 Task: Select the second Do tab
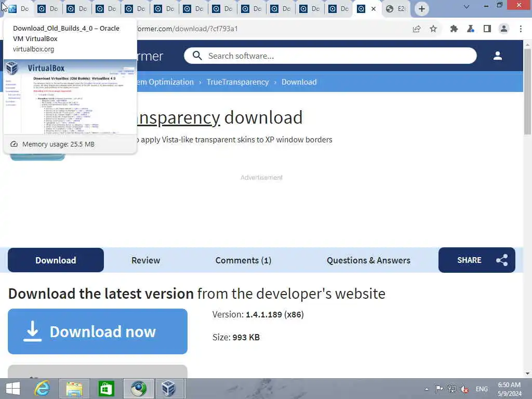coord(47,9)
